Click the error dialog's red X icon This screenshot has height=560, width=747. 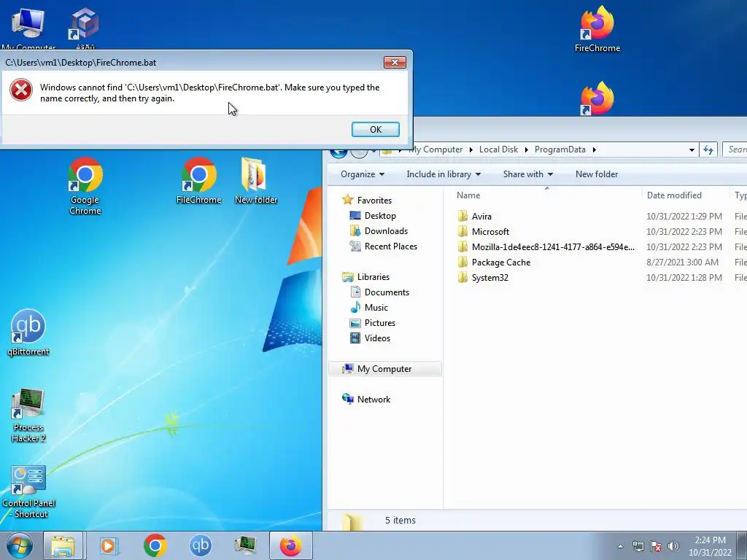click(21, 90)
